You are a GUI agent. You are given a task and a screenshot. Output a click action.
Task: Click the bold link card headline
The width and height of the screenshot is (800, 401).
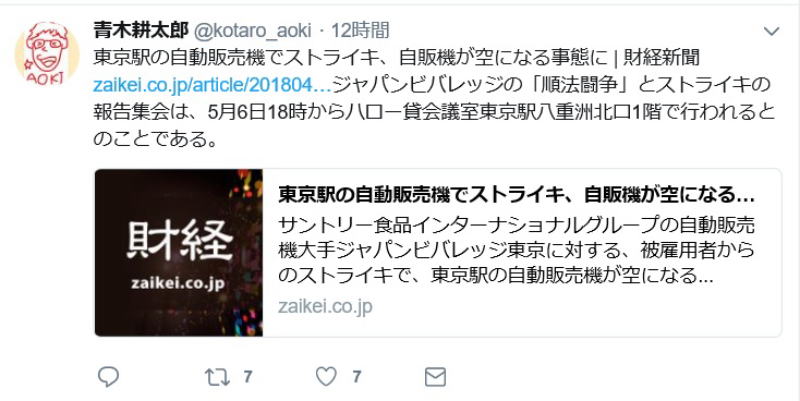click(516, 195)
